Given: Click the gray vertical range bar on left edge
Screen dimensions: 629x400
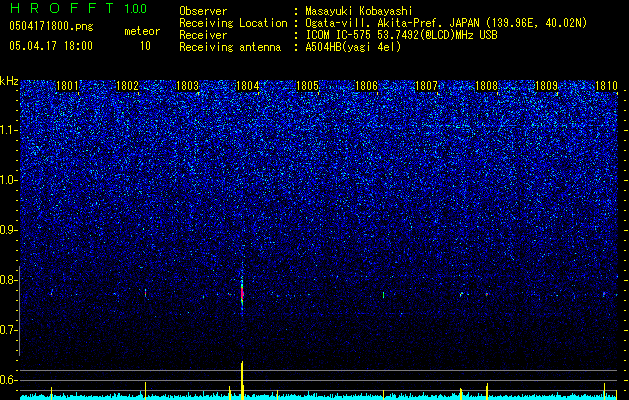Looking at the screenshot, I should tap(19, 311).
